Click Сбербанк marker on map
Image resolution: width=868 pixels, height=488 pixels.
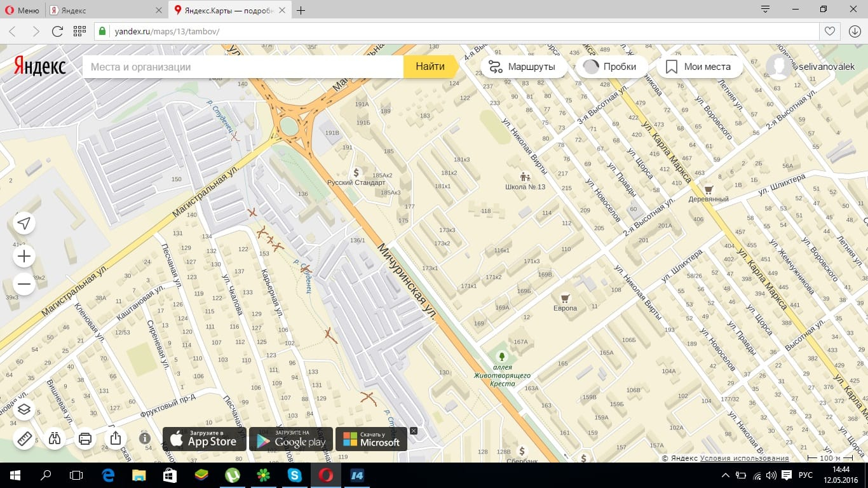(x=522, y=452)
